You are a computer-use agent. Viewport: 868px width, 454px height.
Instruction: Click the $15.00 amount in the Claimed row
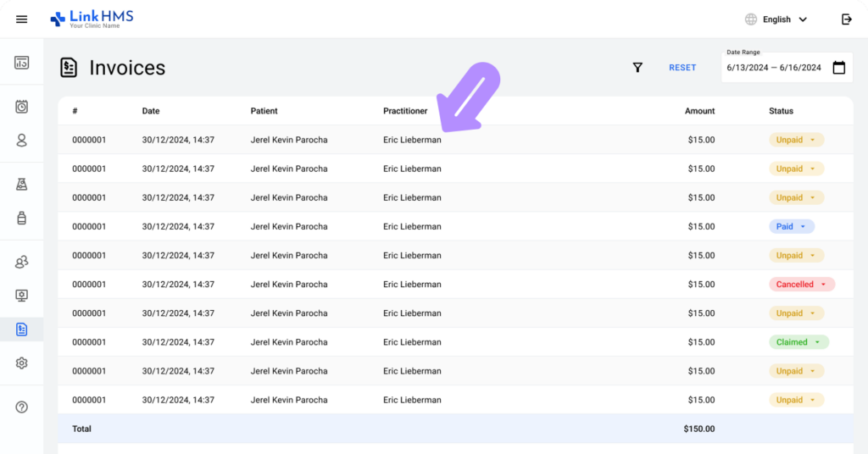coord(701,342)
